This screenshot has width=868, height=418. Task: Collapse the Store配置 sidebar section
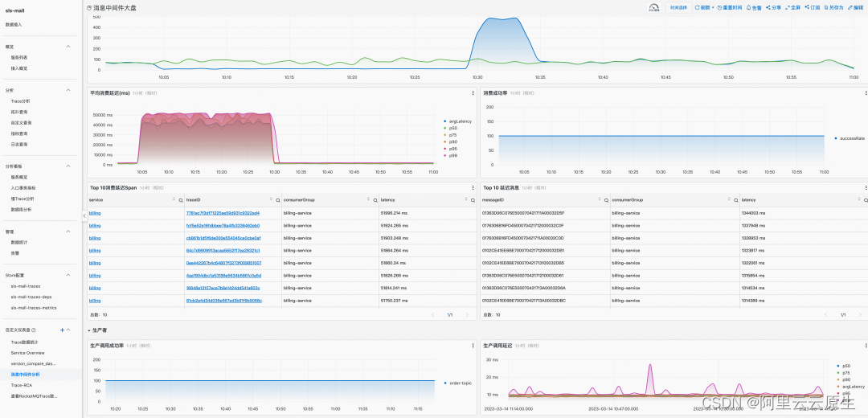coord(68,275)
